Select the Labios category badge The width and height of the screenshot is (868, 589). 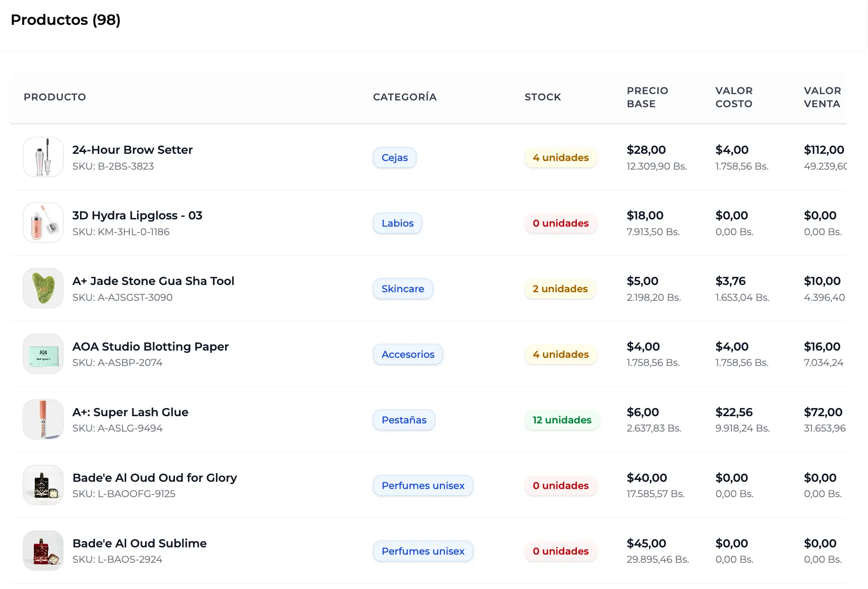397,223
